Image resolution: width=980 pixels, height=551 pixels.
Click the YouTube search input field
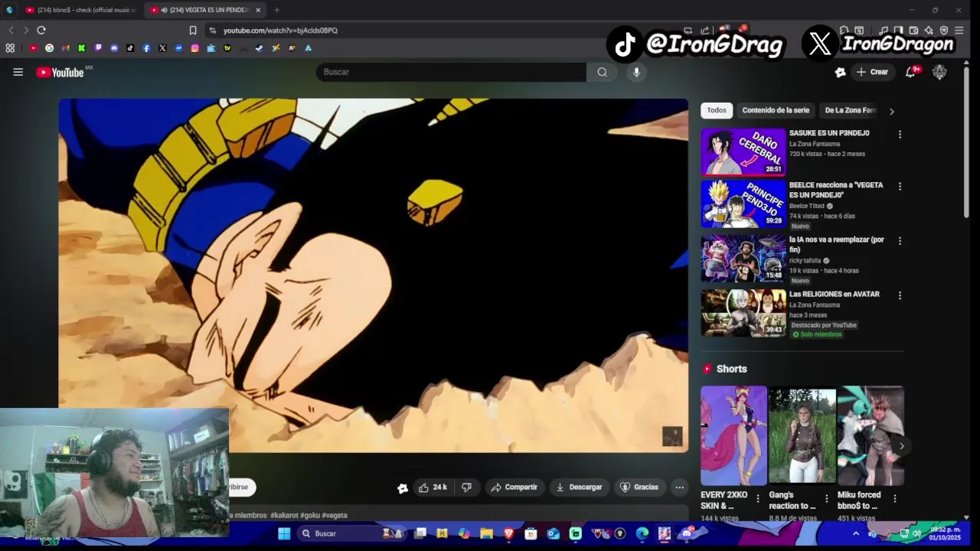[451, 72]
